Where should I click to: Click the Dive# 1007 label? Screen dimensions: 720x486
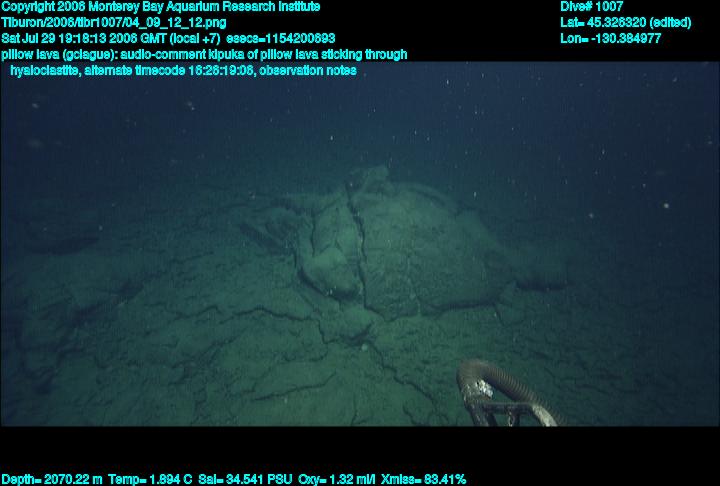tap(591, 6)
